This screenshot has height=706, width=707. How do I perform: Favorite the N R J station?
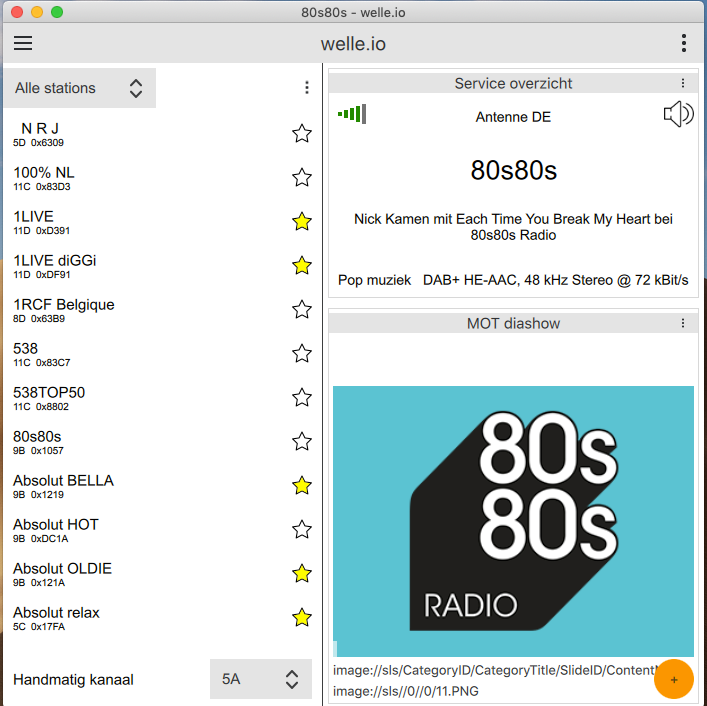coord(302,133)
